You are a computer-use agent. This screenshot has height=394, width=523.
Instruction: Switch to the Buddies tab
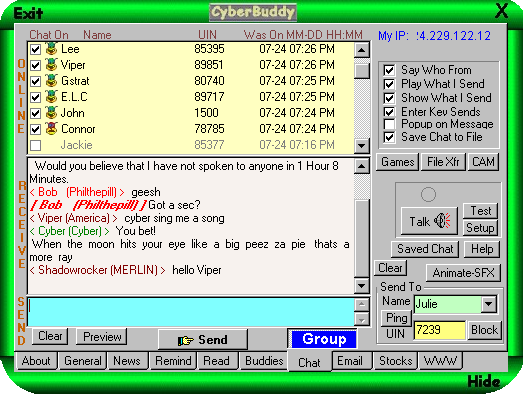tap(264, 361)
